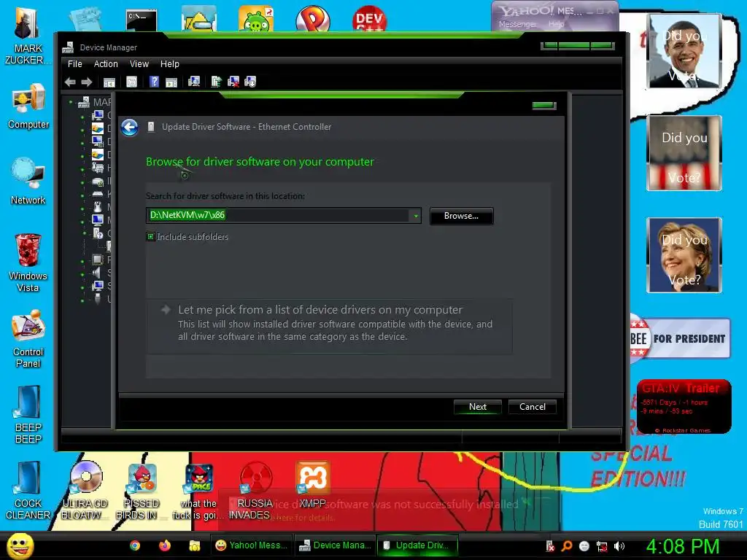Open the View menu in Device Manager
Screen dimensions: 747x560
[139, 64]
